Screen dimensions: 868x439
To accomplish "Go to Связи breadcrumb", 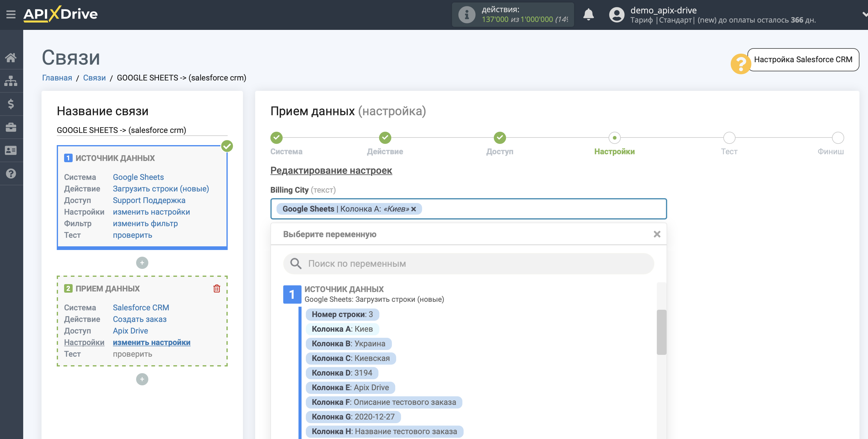I will pyautogui.click(x=94, y=78).
